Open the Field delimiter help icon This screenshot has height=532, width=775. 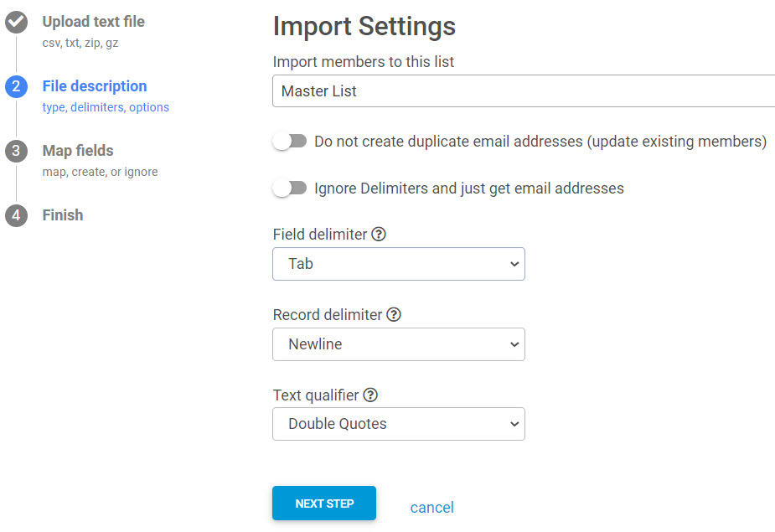click(x=379, y=235)
